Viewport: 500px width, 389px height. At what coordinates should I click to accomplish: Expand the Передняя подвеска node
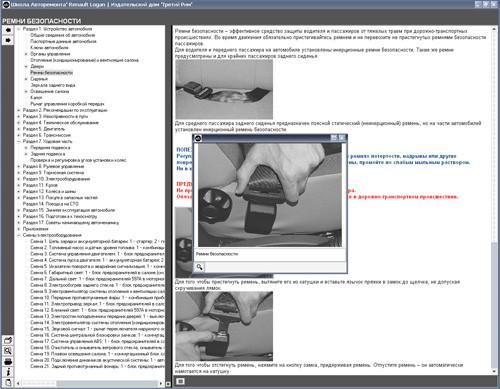tap(26, 147)
